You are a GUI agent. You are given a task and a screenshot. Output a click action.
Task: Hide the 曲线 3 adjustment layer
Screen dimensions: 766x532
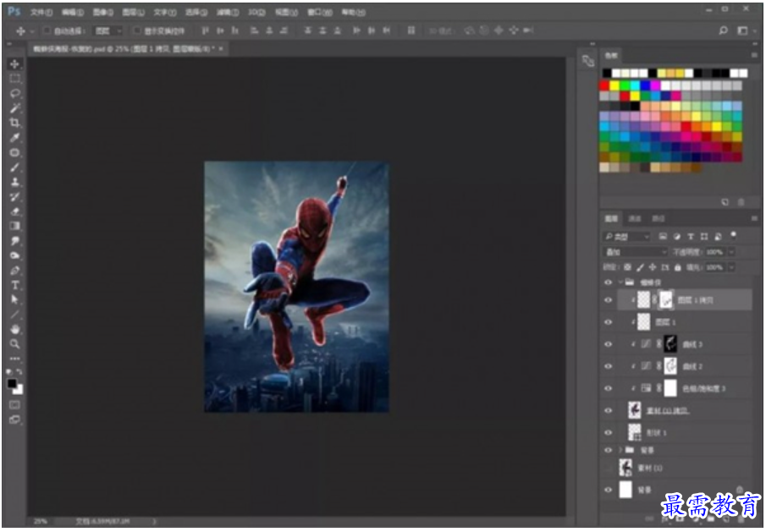pyautogui.click(x=609, y=344)
